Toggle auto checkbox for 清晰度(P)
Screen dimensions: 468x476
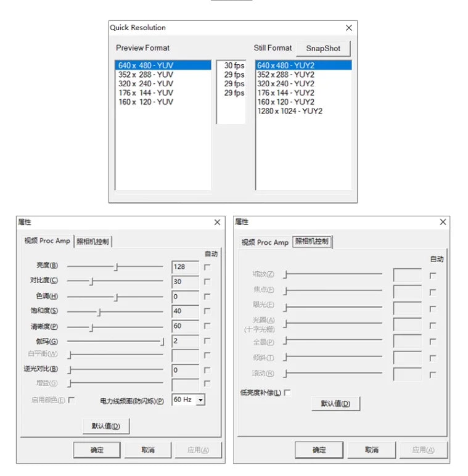point(207,326)
